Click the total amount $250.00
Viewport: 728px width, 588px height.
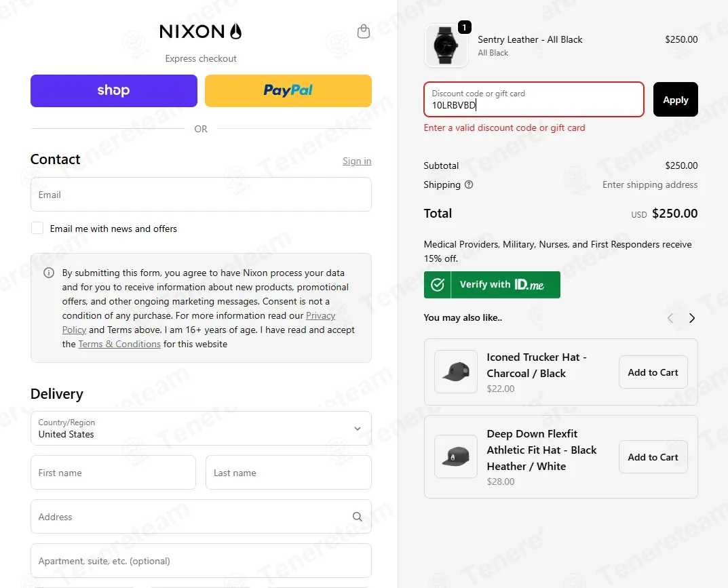tap(674, 214)
